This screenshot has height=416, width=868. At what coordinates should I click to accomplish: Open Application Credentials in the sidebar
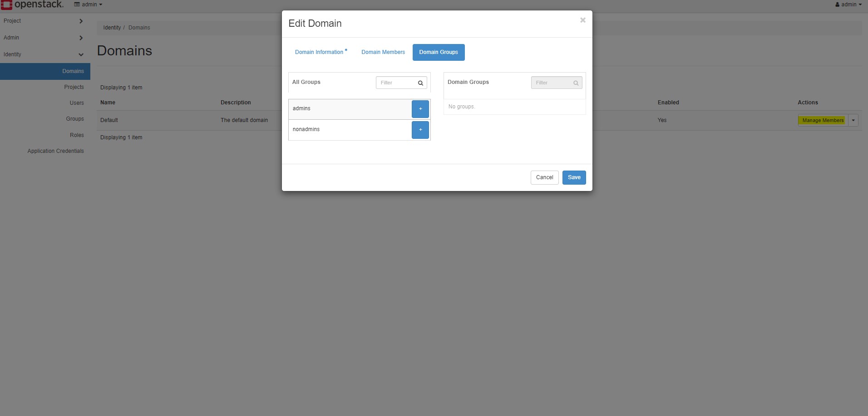[x=55, y=151]
